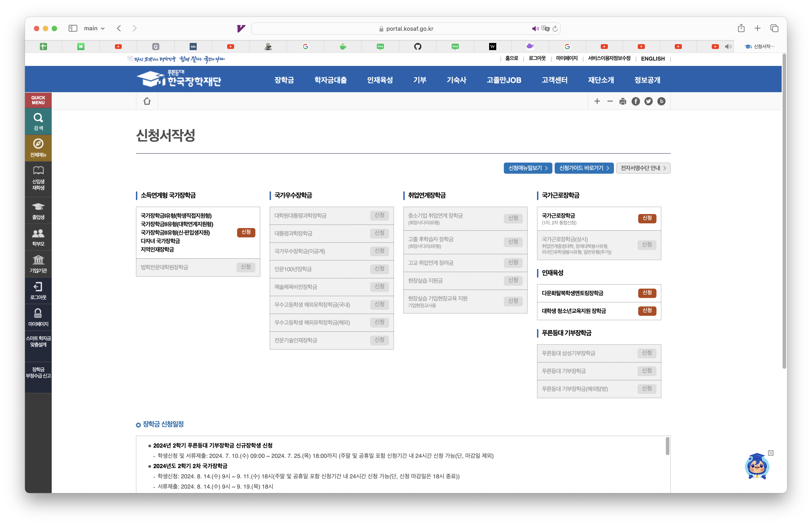The height and width of the screenshot is (526, 812).
Task: Open the QUICK MENU header
Action: click(x=38, y=100)
